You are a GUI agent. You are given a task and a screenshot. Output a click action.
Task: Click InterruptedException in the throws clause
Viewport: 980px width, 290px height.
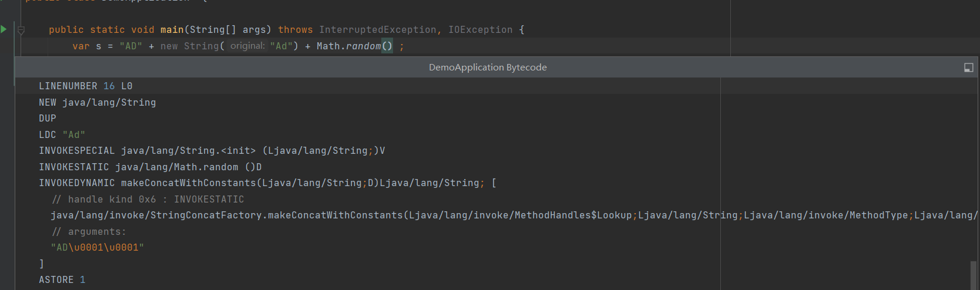click(x=377, y=30)
